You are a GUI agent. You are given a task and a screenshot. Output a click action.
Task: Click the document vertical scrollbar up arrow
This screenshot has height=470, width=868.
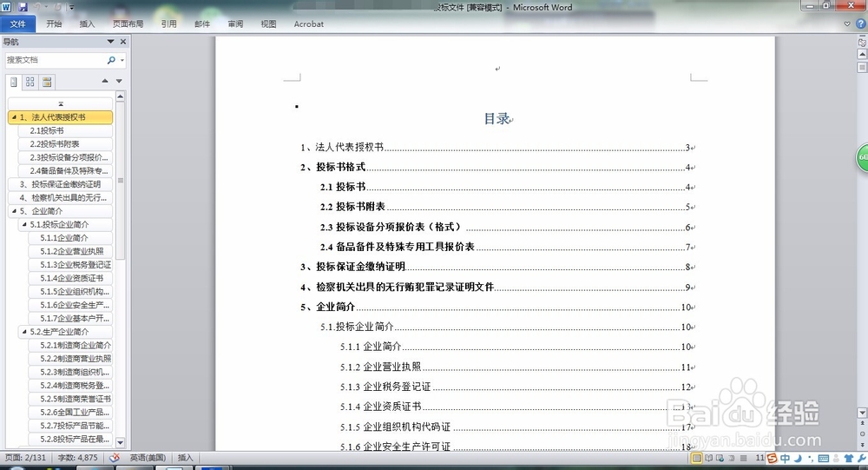(862, 55)
